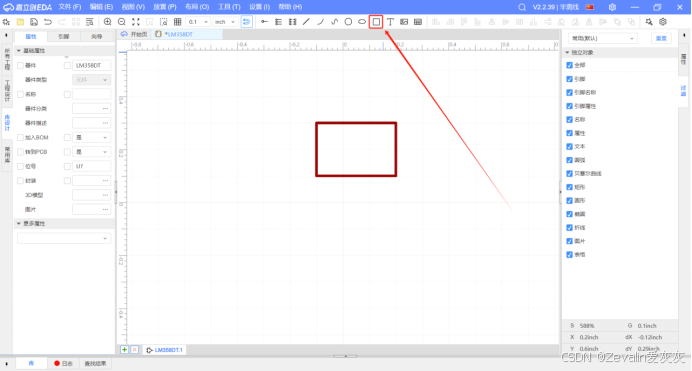Click the 3D模型 browse ellipsis button
Viewport: 692px width, 371px height.
click(x=105, y=195)
